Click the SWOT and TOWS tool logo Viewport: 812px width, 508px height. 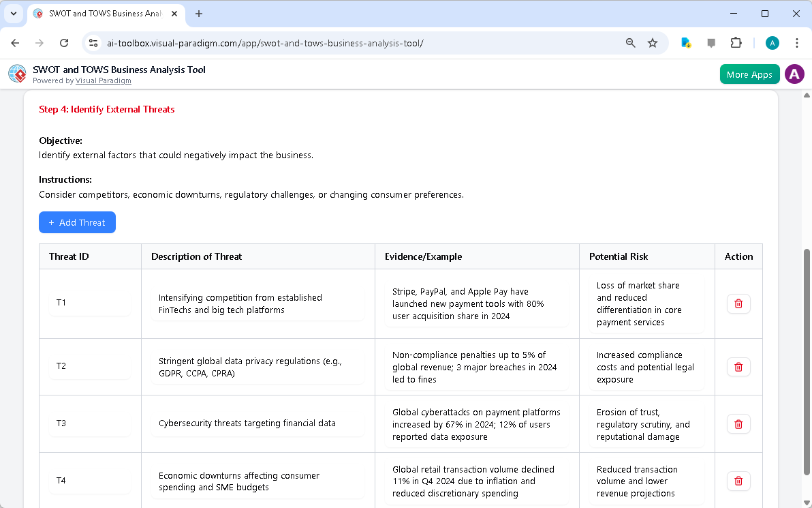pos(17,74)
